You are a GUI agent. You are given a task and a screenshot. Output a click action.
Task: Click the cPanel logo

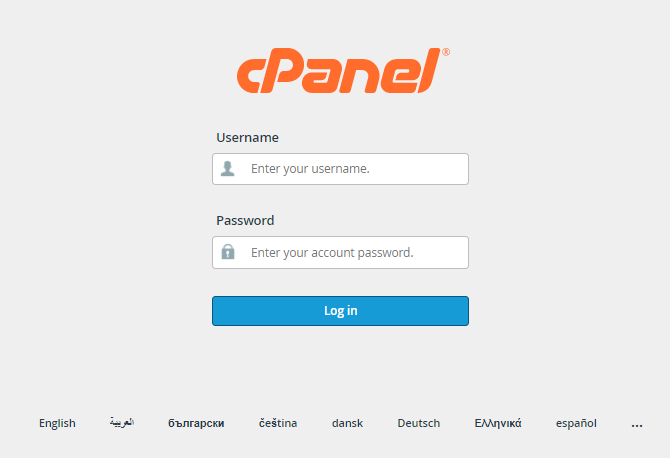point(343,70)
